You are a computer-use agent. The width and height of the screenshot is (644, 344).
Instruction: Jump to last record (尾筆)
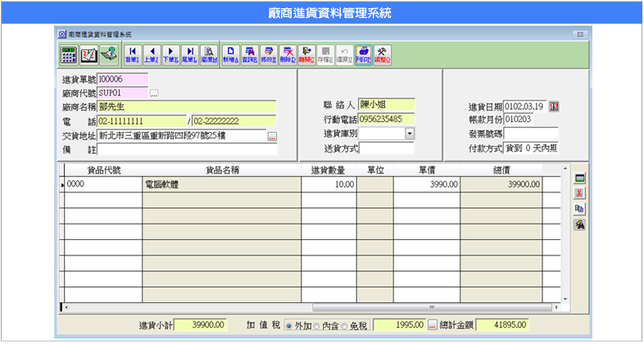point(189,55)
